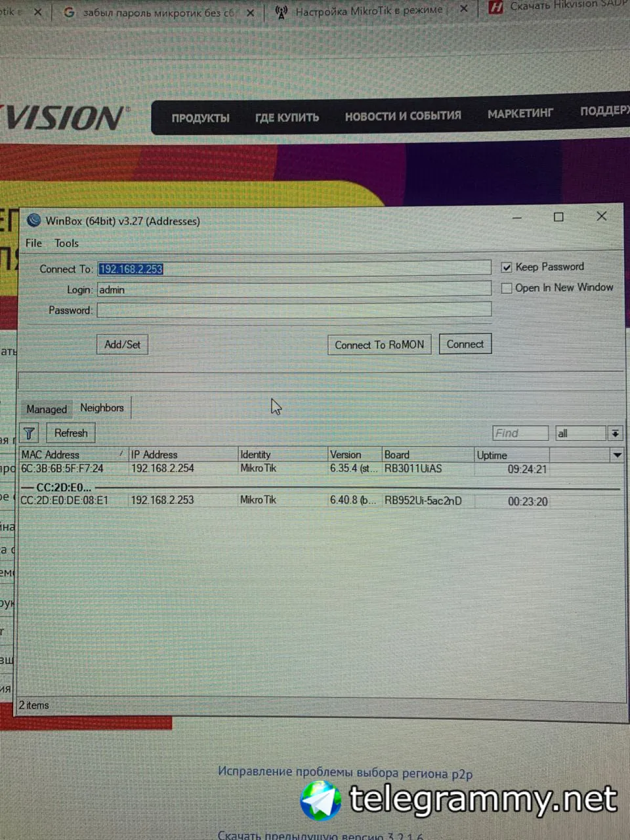Image resolution: width=630 pixels, height=840 pixels.
Task: Select MAC CC:2D:E0:DE:08:E1 entry
Action: click(x=64, y=500)
